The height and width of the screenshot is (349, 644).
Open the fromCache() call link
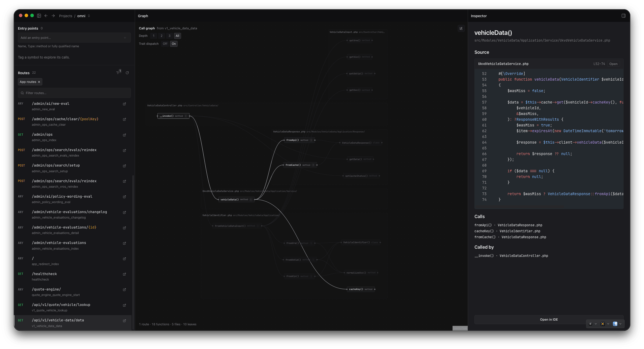(510, 237)
